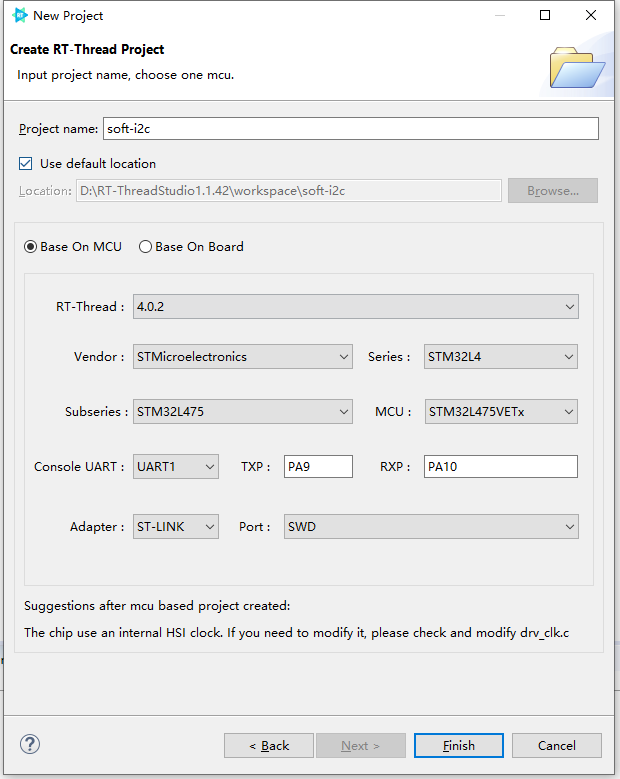This screenshot has height=779, width=620.
Task: Open the MCU dropdown STM32L475VETx
Action: [501, 412]
